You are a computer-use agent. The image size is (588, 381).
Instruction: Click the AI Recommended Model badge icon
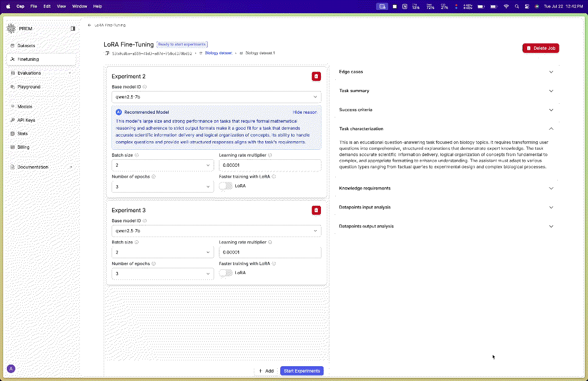point(118,112)
